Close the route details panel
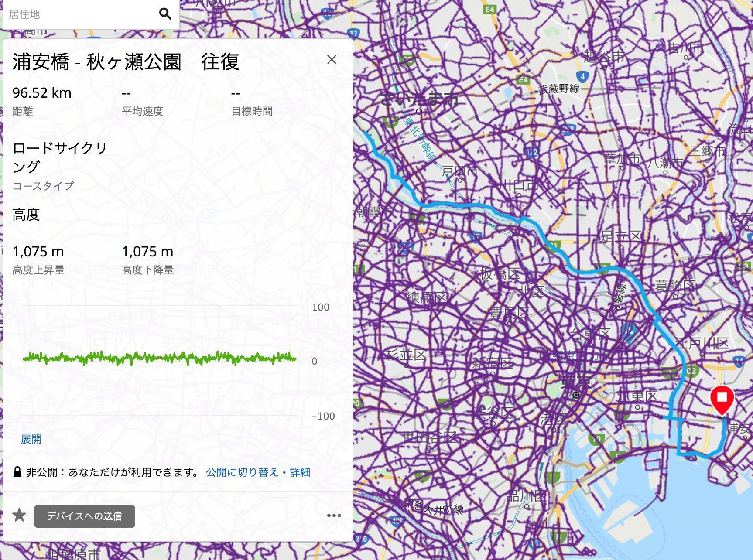The image size is (753, 560). point(332,60)
